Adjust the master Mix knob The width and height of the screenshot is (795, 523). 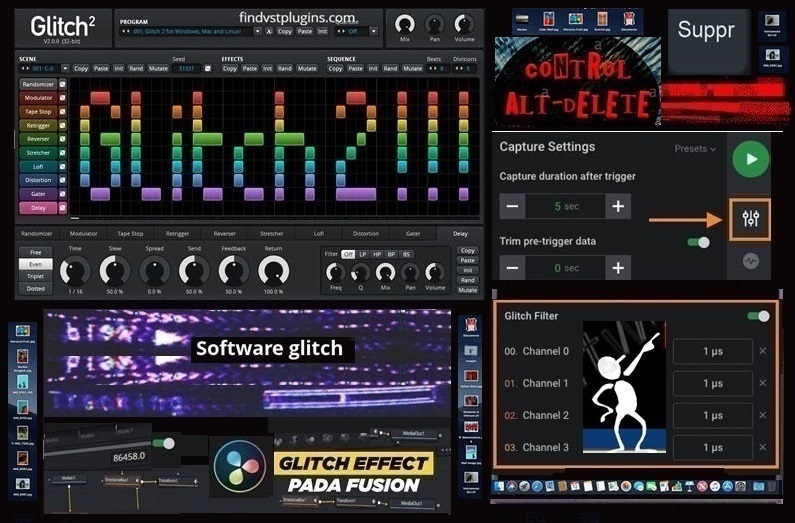click(405, 24)
